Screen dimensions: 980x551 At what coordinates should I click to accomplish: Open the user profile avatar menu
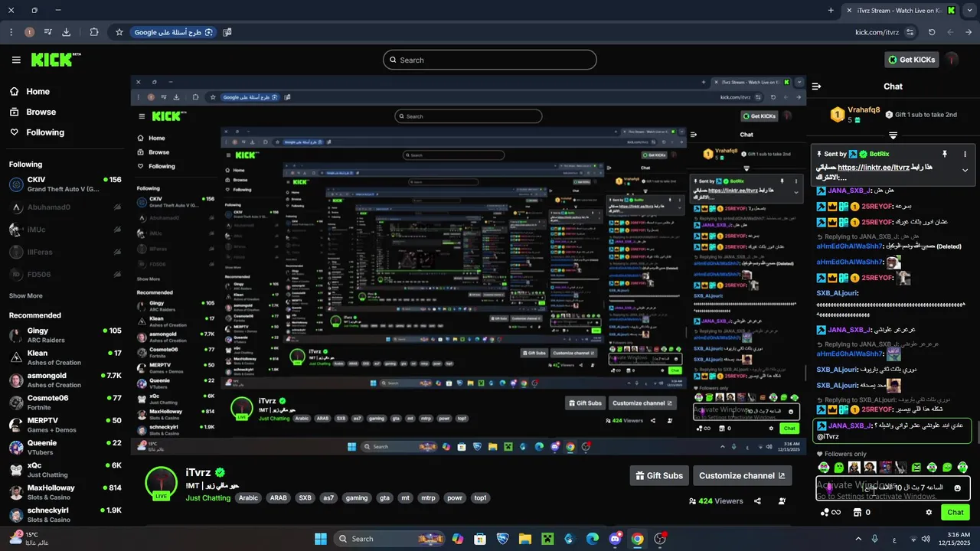pyautogui.click(x=952, y=60)
